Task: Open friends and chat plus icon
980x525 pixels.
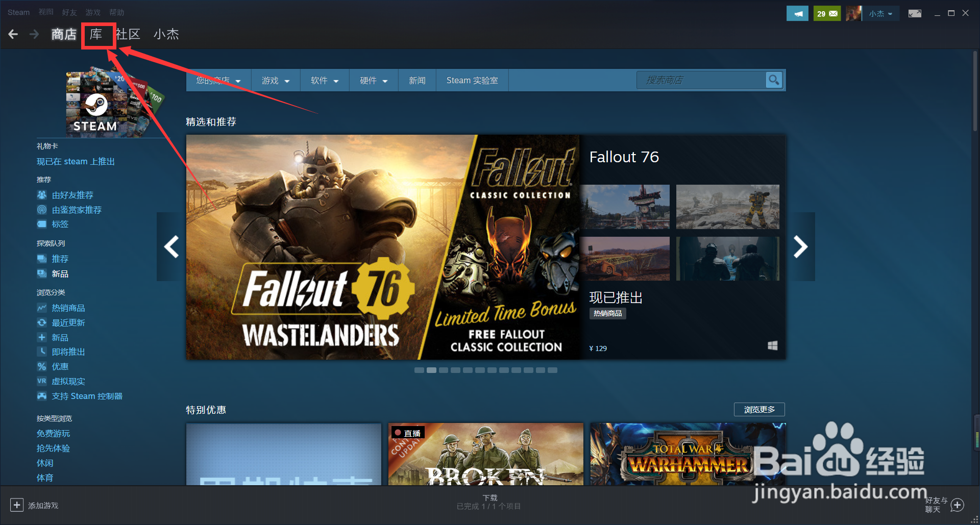Action: pyautogui.click(x=958, y=505)
